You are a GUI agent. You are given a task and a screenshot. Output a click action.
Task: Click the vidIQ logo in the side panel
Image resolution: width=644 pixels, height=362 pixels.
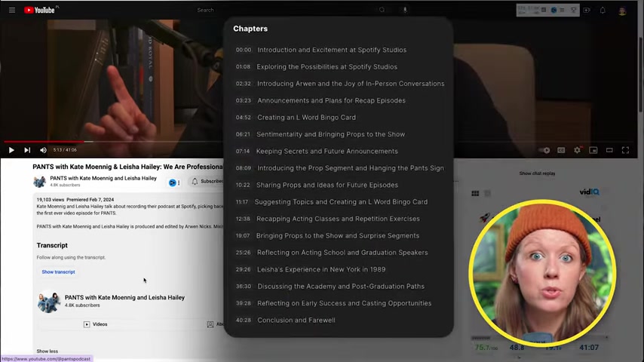pos(589,192)
